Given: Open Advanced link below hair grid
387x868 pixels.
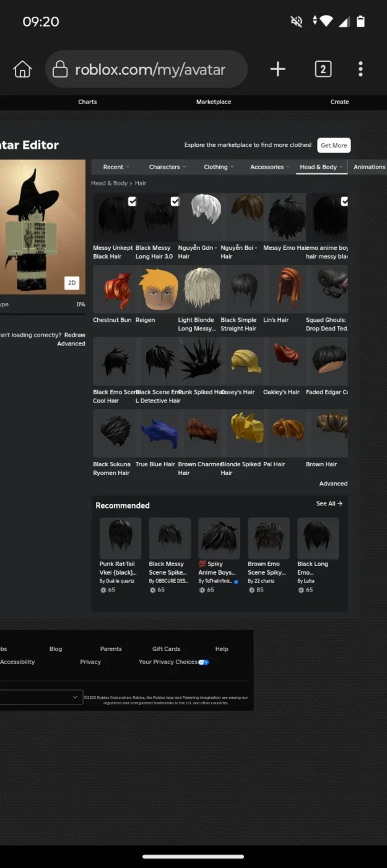Looking at the screenshot, I should (333, 484).
